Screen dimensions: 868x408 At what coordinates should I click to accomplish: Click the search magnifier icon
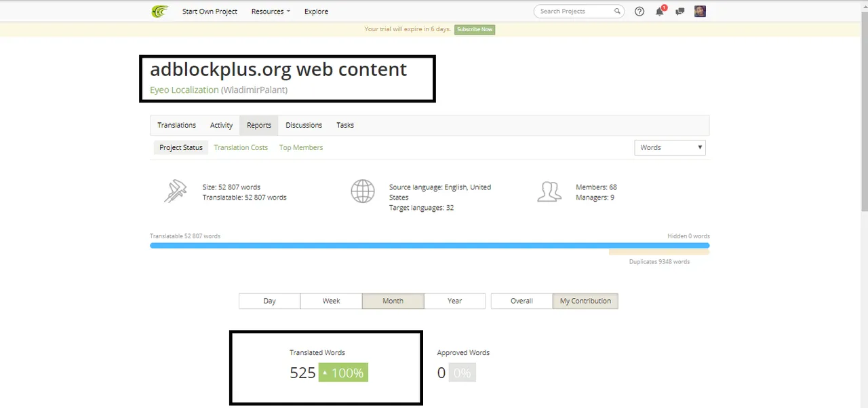click(617, 12)
